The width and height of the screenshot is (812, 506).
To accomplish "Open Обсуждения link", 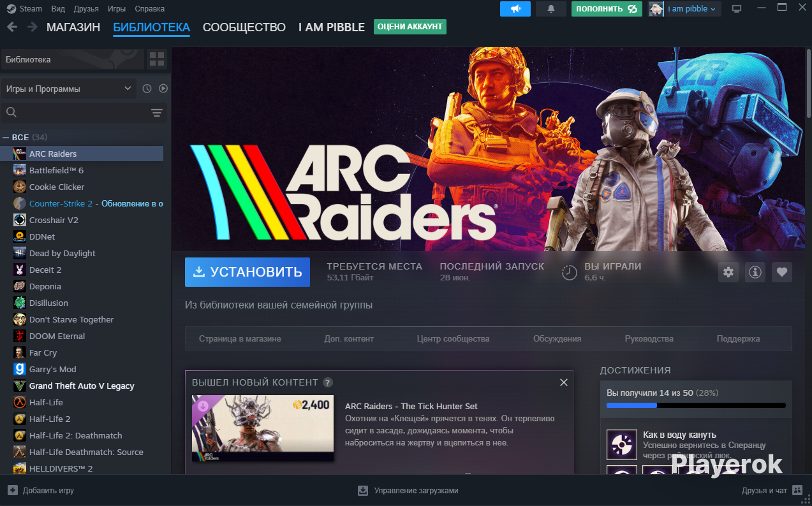I will point(557,338).
